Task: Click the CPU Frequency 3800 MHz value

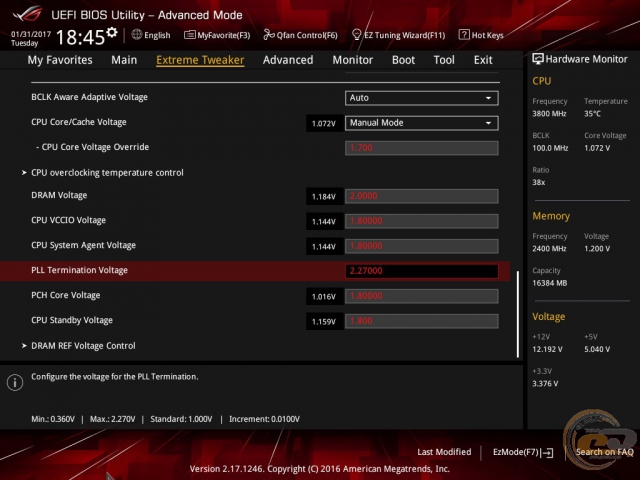Action: (549, 113)
